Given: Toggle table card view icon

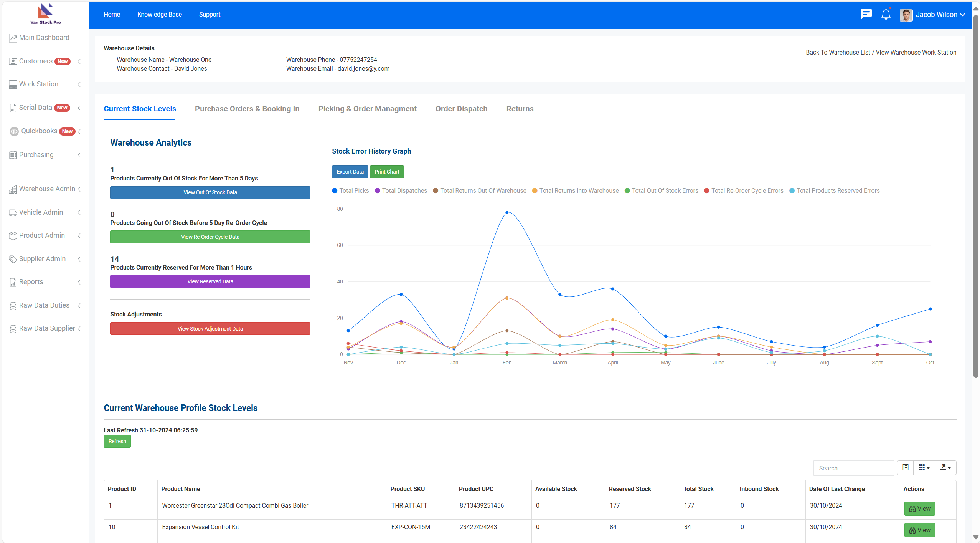Looking at the screenshot, I should (x=906, y=467).
